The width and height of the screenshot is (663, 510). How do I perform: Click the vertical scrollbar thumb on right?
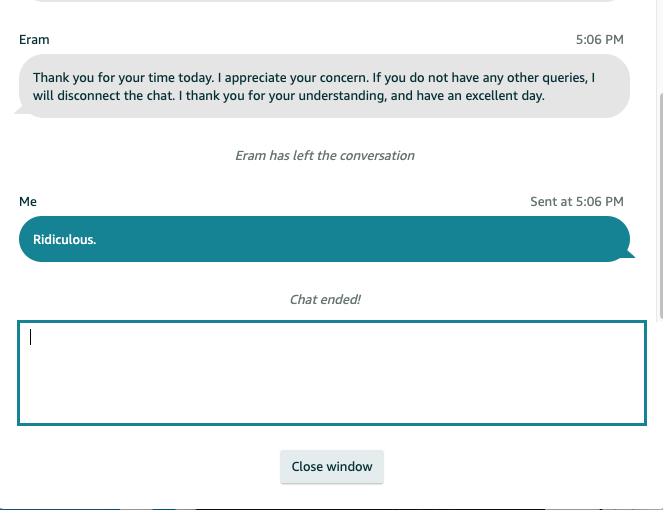[660, 205]
